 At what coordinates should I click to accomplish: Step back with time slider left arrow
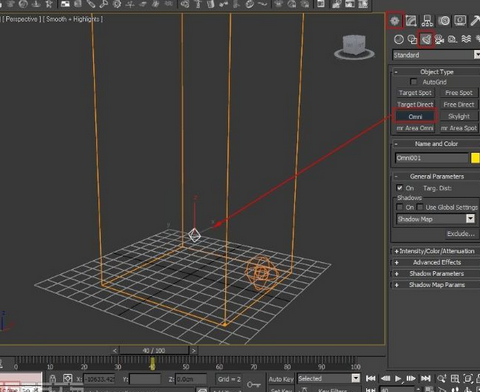(115, 350)
